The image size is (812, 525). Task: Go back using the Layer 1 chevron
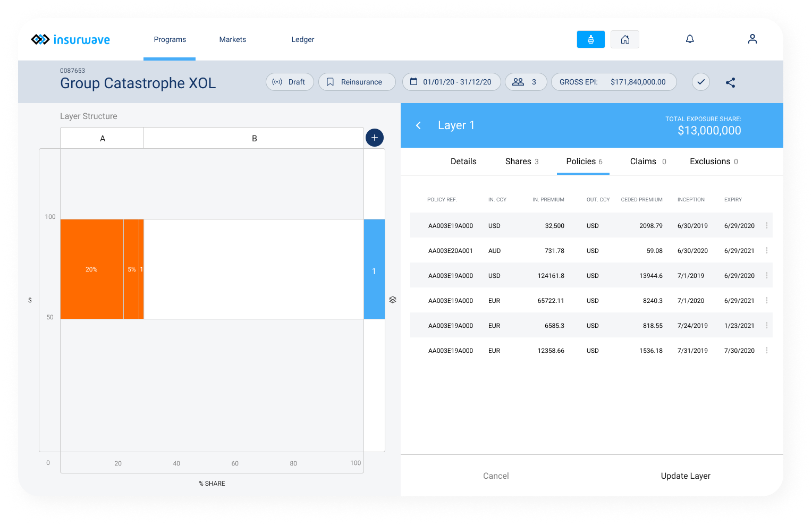point(418,125)
